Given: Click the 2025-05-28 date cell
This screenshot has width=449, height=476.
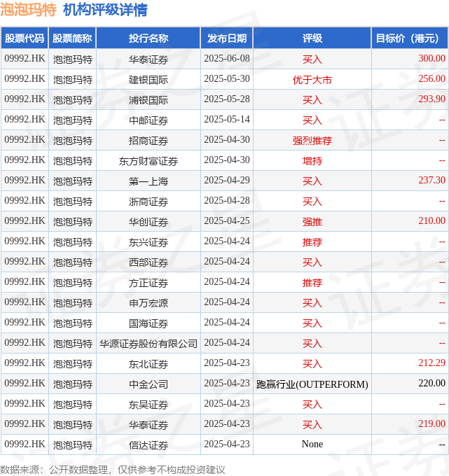Looking at the screenshot, I should click(227, 99).
